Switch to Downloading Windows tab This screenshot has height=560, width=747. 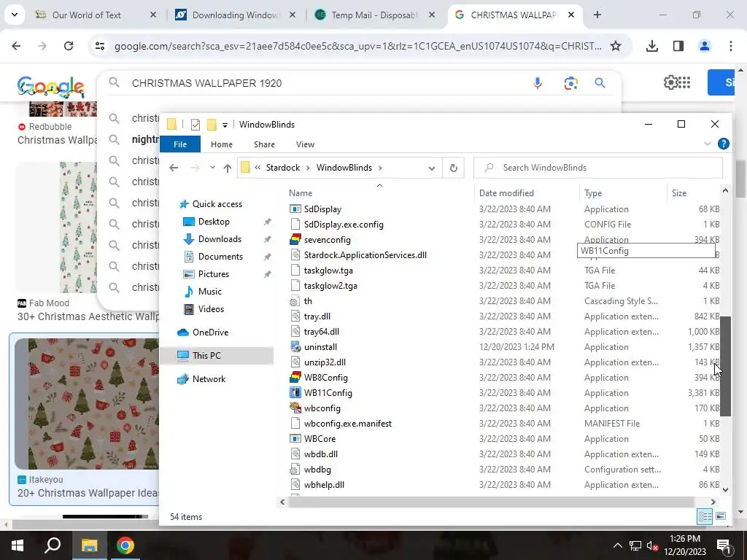[x=235, y=15]
